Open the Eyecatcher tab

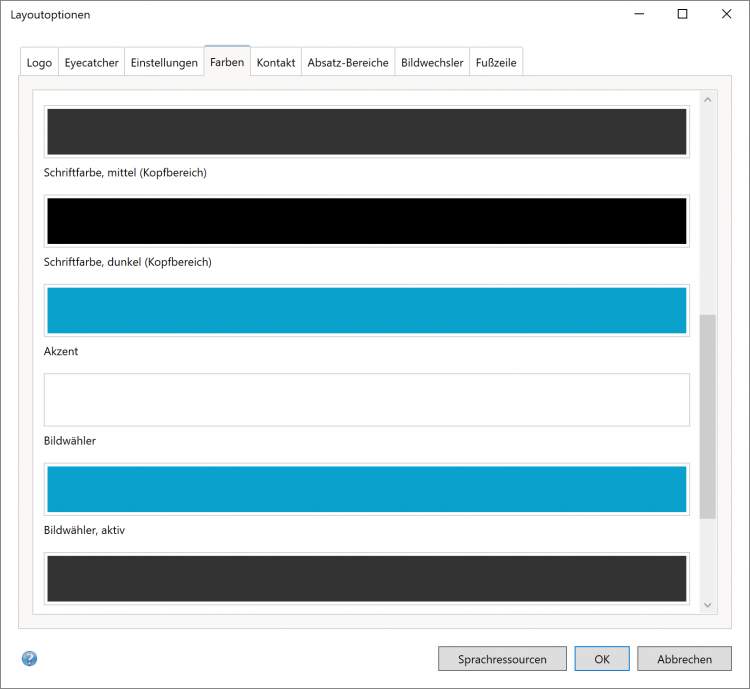91,62
